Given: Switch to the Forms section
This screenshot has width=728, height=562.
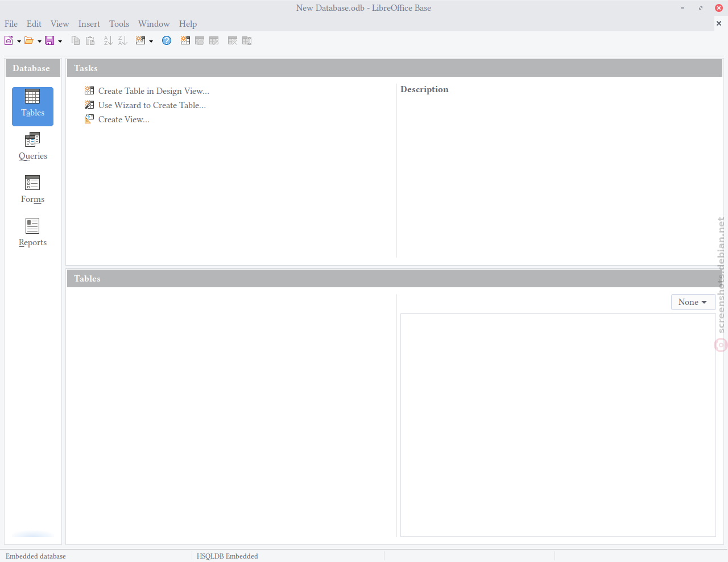Looking at the screenshot, I should pyautogui.click(x=32, y=190).
